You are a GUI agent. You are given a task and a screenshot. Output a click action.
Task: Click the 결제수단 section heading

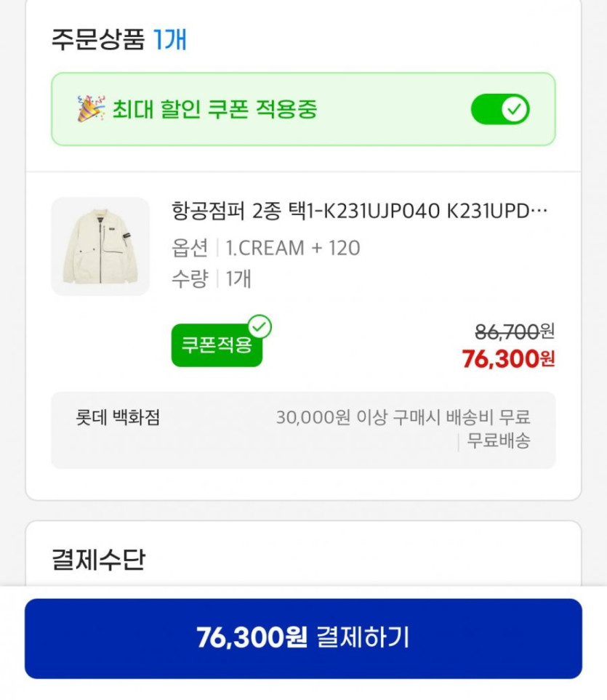[98, 560]
